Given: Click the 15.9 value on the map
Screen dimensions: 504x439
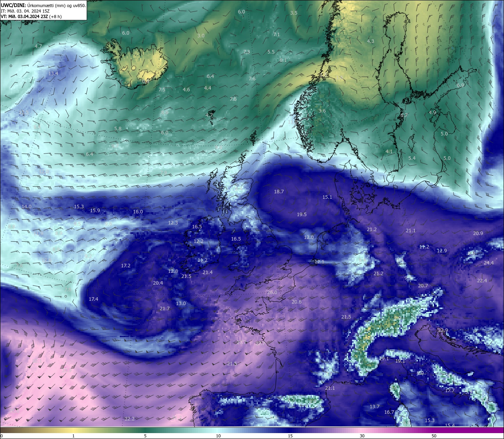Looking at the screenshot, I should [x=95, y=211].
